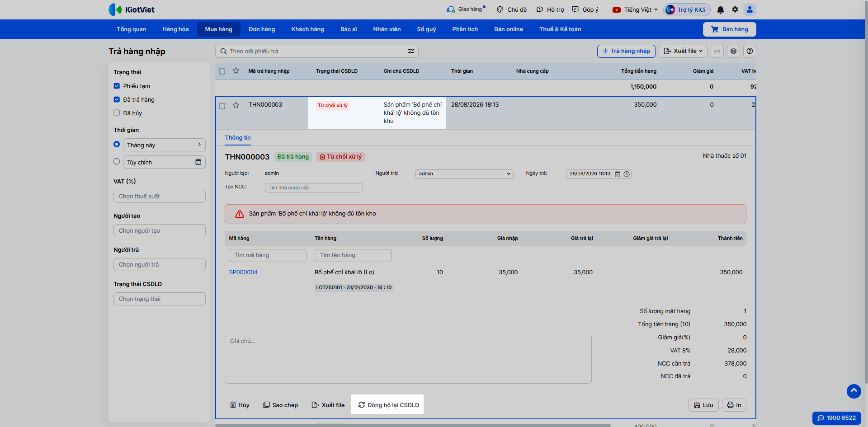Image resolution: width=868 pixels, height=427 pixels.
Task: Open the Tiếng Việt language selector
Action: [x=635, y=9]
